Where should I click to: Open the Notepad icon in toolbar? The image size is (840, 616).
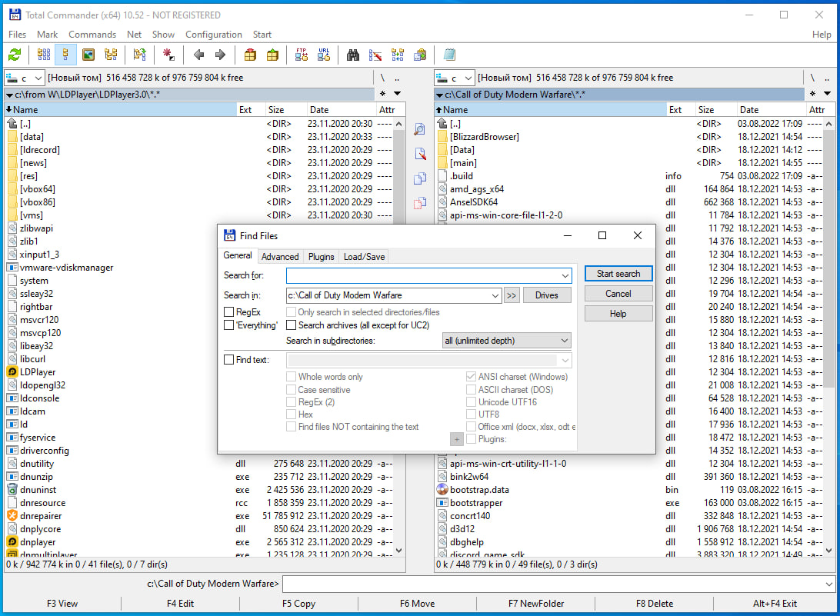(x=449, y=55)
